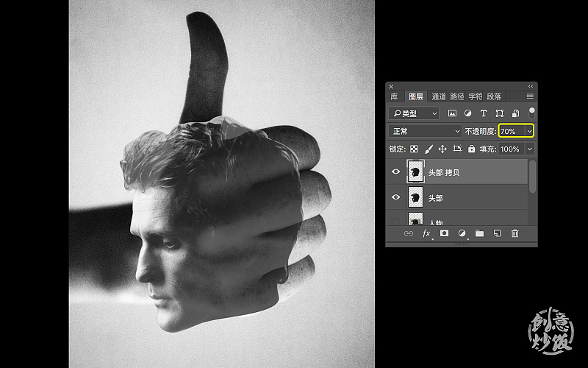Open the fx layer style menu
This screenshot has height=368, width=588.
coord(426,233)
